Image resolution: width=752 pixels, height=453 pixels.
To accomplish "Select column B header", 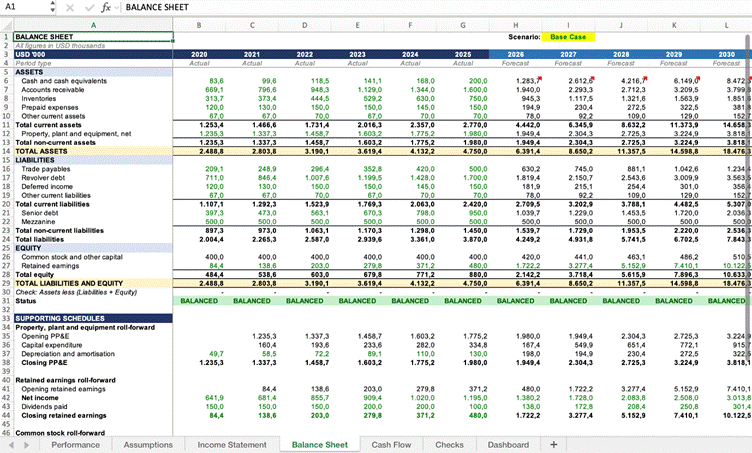I will tap(199, 25).
